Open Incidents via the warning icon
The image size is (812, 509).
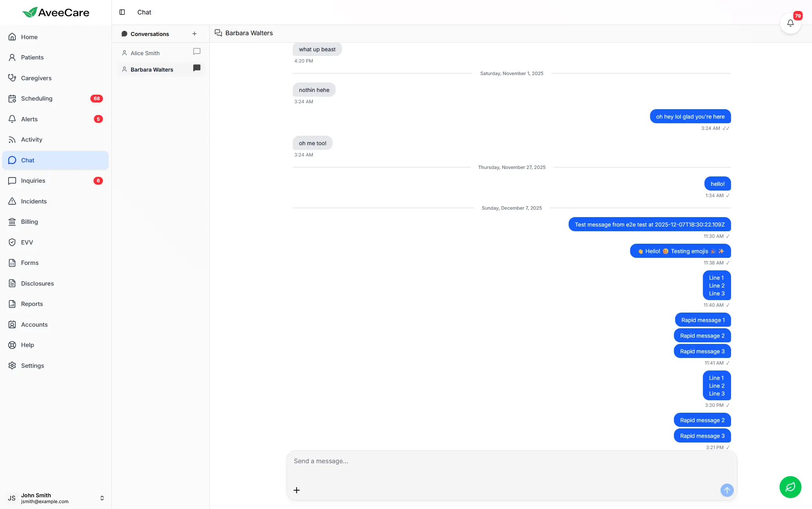(x=12, y=201)
